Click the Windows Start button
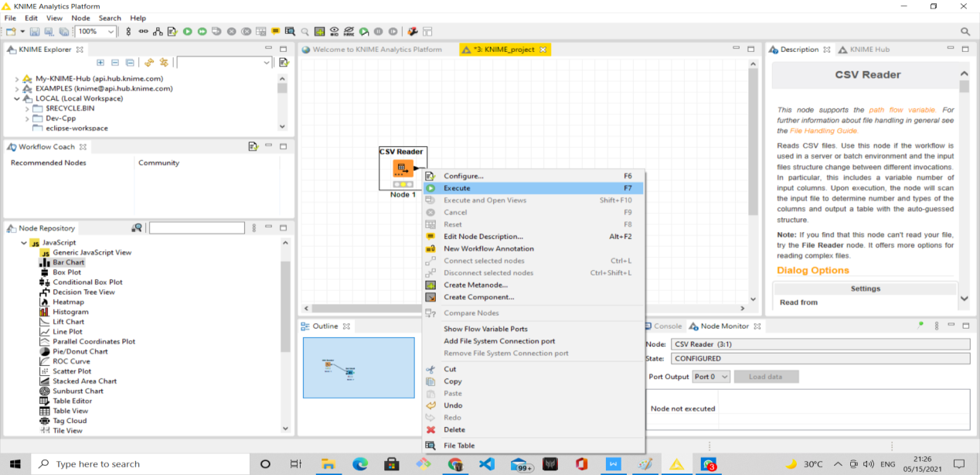This screenshot has width=980, height=475. 15,464
